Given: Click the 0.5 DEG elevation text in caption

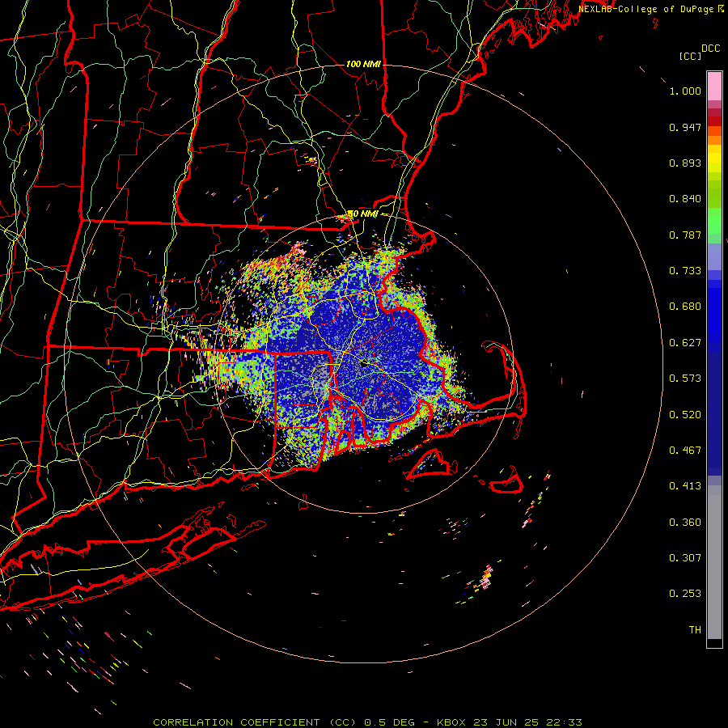Looking at the screenshot, I should 389,722.
